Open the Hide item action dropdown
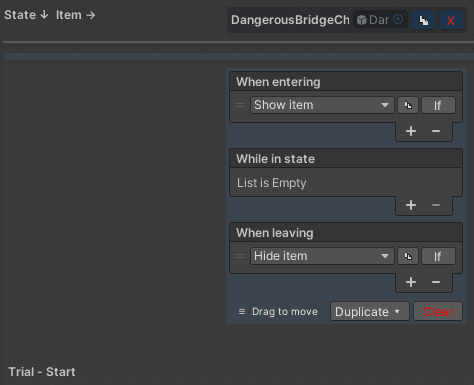474x385 pixels. (322, 256)
